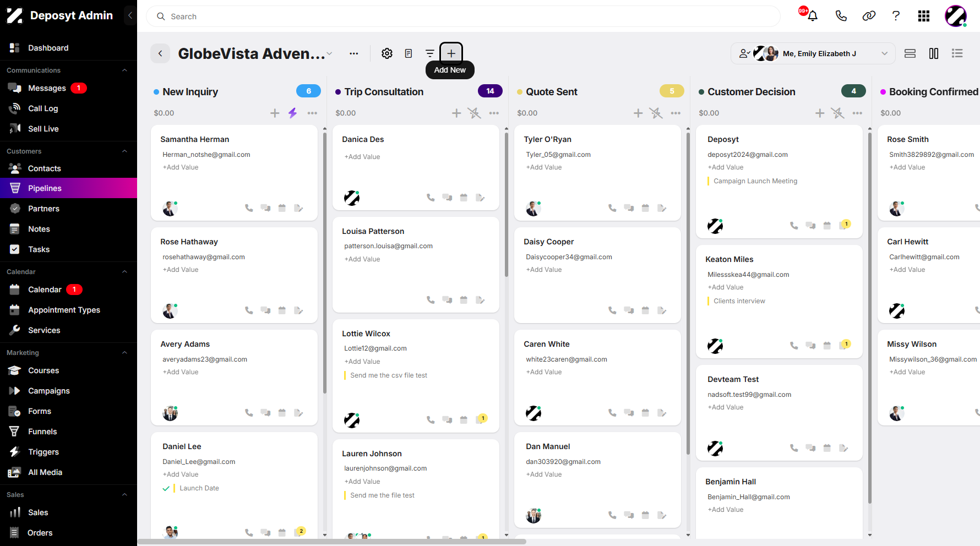Go back using the arrow beside GlobeVista
This screenshot has height=546, width=980.
coord(160,53)
